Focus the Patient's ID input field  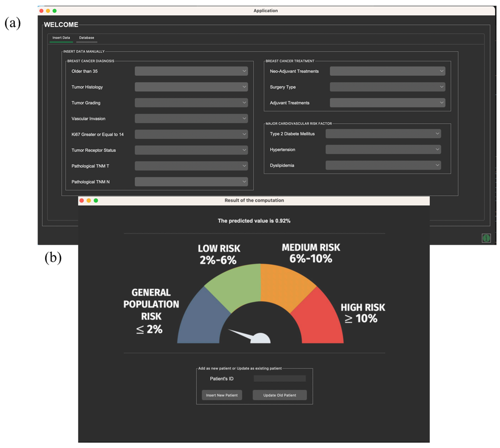(x=280, y=379)
